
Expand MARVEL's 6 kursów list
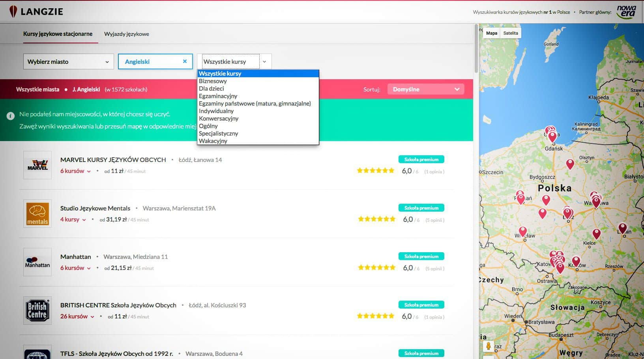pos(75,171)
